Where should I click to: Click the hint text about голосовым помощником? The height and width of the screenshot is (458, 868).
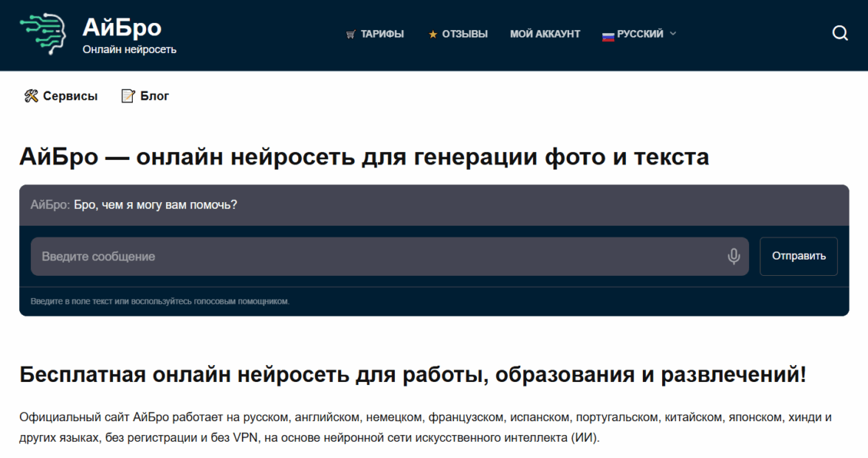point(160,302)
